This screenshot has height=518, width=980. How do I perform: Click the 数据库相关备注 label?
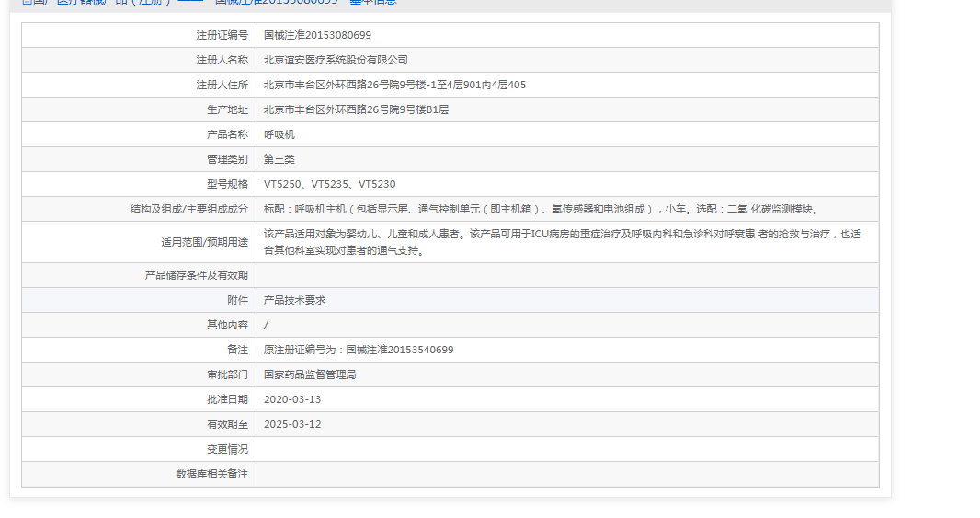tap(211, 474)
